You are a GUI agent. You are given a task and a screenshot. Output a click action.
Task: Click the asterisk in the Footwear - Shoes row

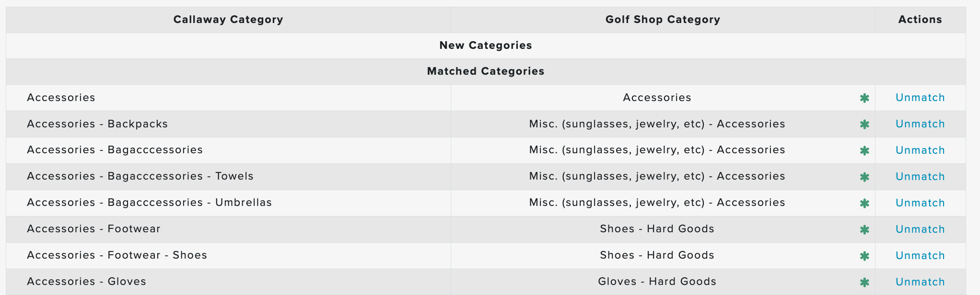click(864, 256)
